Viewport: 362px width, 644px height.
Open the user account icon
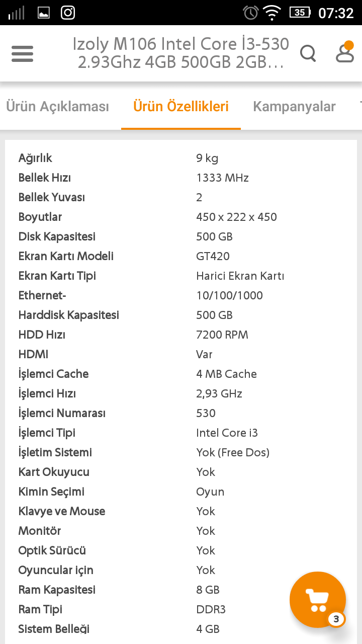(x=345, y=52)
